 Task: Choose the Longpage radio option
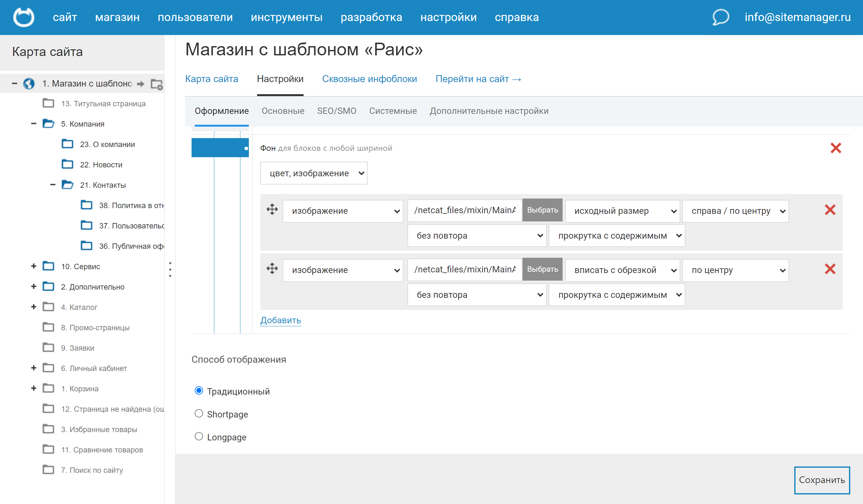[199, 437]
